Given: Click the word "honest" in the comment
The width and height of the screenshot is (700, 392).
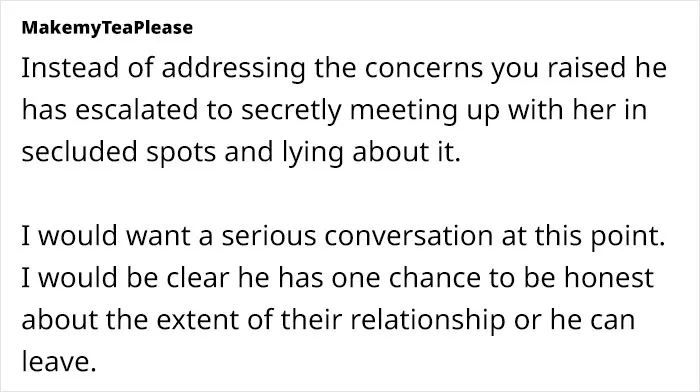Looking at the screenshot, I should tap(609, 278).
